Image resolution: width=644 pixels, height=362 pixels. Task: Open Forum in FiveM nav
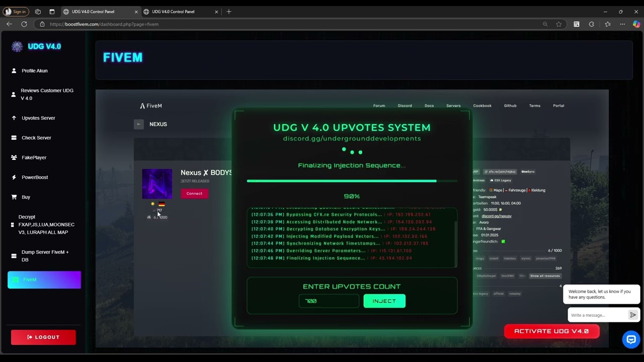pos(379,106)
